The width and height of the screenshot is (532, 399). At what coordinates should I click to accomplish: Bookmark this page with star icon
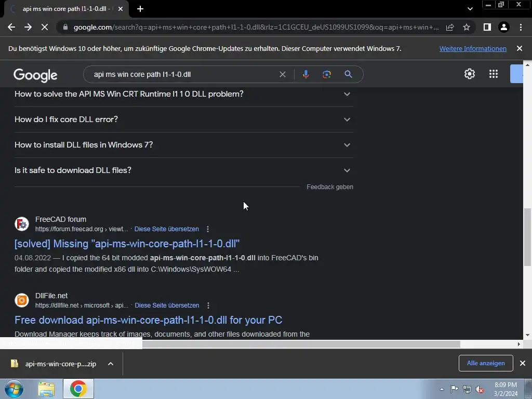tap(467, 27)
